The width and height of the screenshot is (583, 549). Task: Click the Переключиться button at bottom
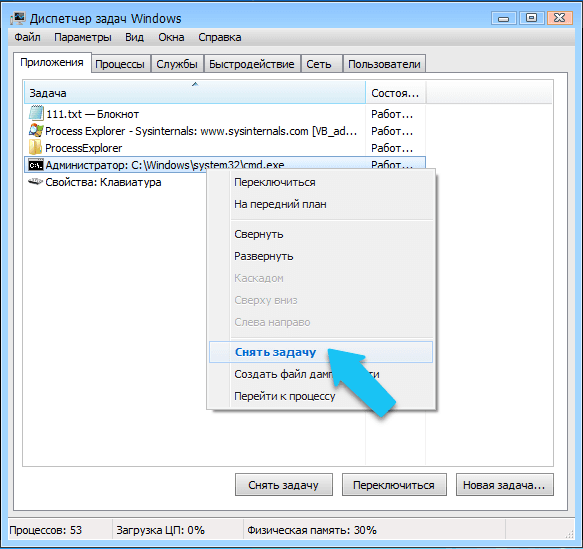(394, 484)
